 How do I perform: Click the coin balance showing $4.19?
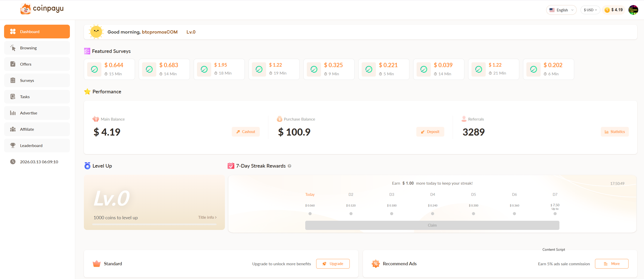click(613, 10)
